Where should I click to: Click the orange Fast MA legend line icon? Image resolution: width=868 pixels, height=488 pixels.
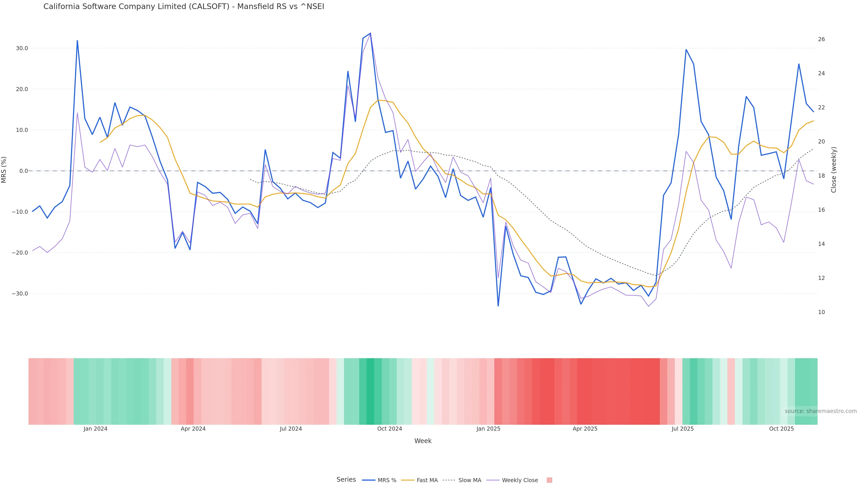coord(408,480)
